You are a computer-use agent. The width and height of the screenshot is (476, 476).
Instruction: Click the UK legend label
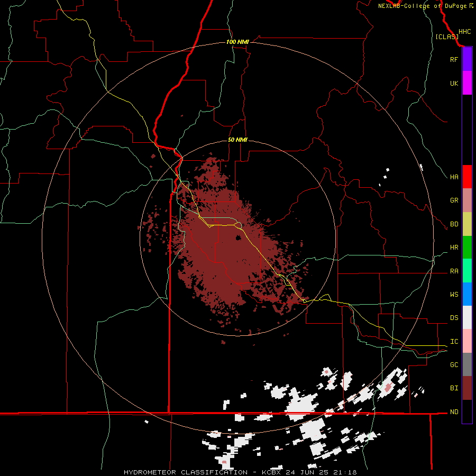(454, 83)
